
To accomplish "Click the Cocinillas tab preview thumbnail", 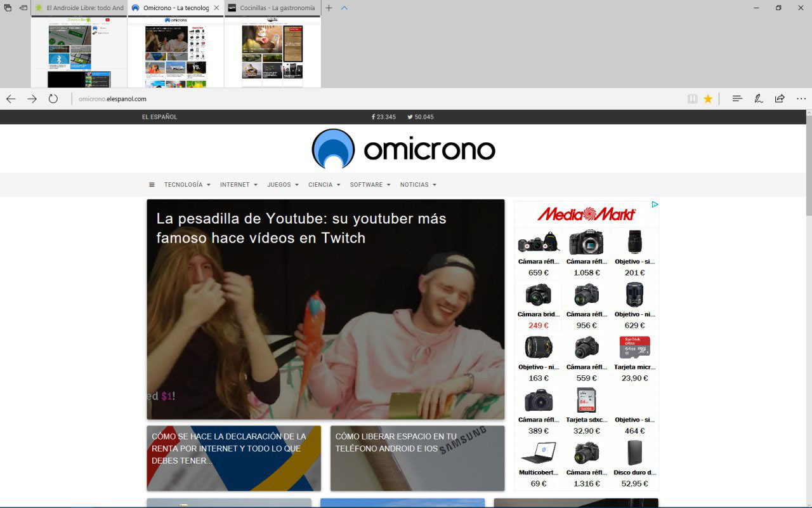I will tap(273, 52).
